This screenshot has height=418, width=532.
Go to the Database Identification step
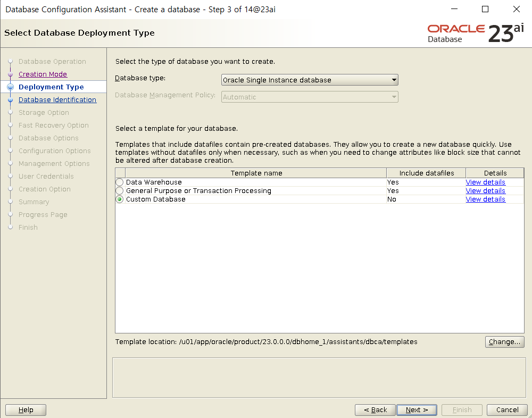coord(57,100)
